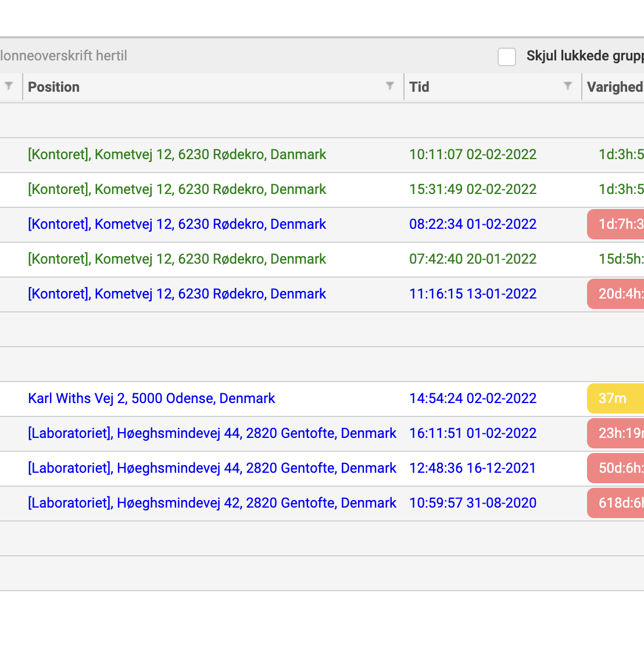Viewport: 644px width, 647px height.
Task: Sort by the Varighed column header
Action: (x=615, y=87)
